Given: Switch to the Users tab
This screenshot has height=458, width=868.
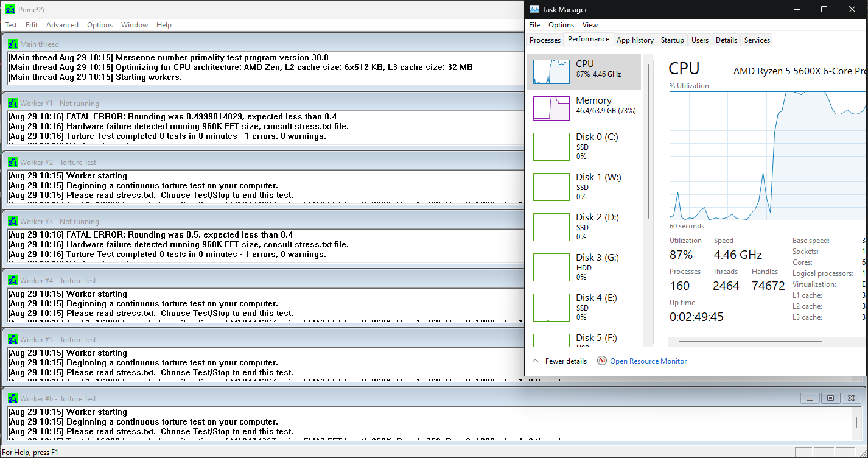Looking at the screenshot, I should pos(700,40).
